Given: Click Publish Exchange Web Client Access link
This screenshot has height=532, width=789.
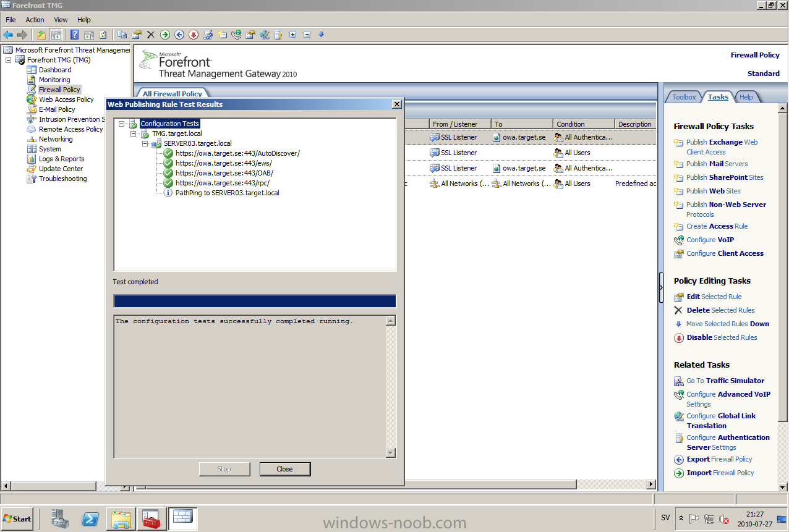Looking at the screenshot, I should (x=722, y=147).
